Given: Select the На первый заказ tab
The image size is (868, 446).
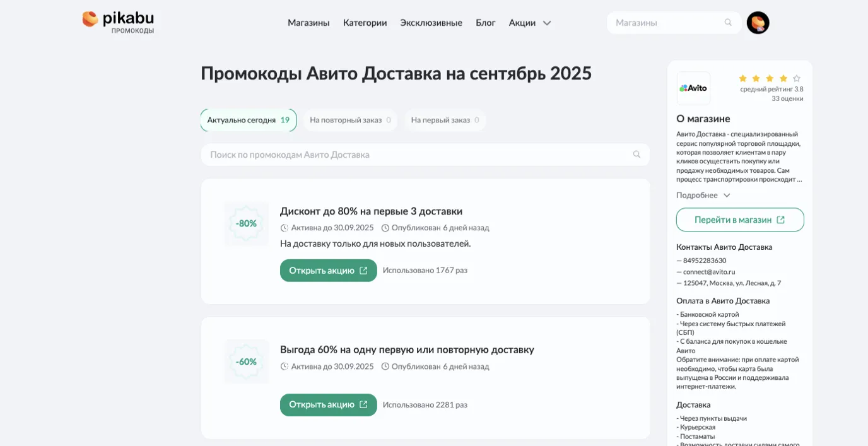Looking at the screenshot, I should click(445, 120).
